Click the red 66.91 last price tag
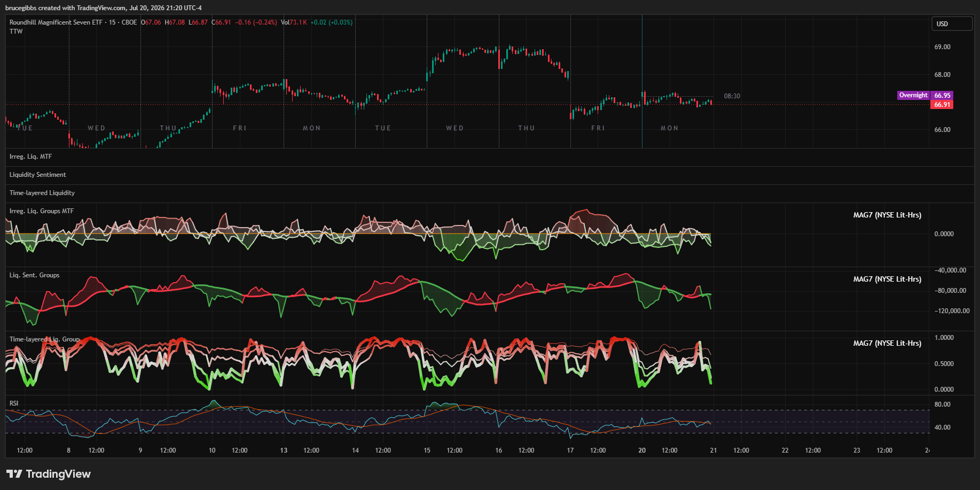This screenshot has width=980, height=490. pos(942,105)
